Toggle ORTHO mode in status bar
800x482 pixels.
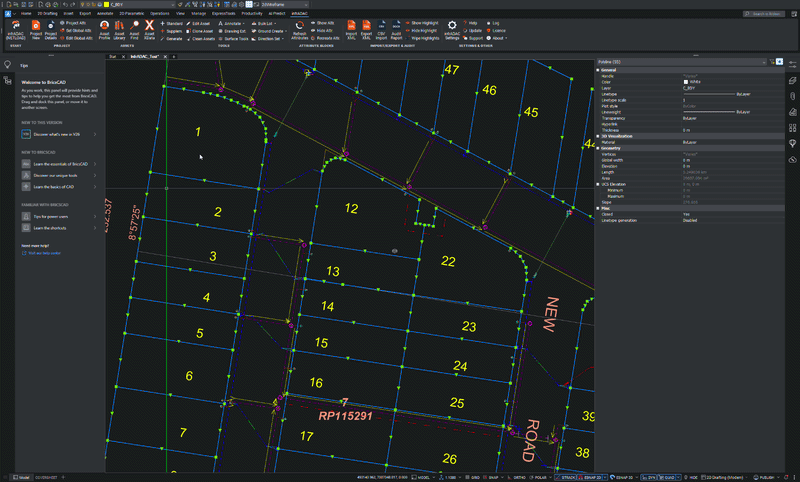coord(516,478)
